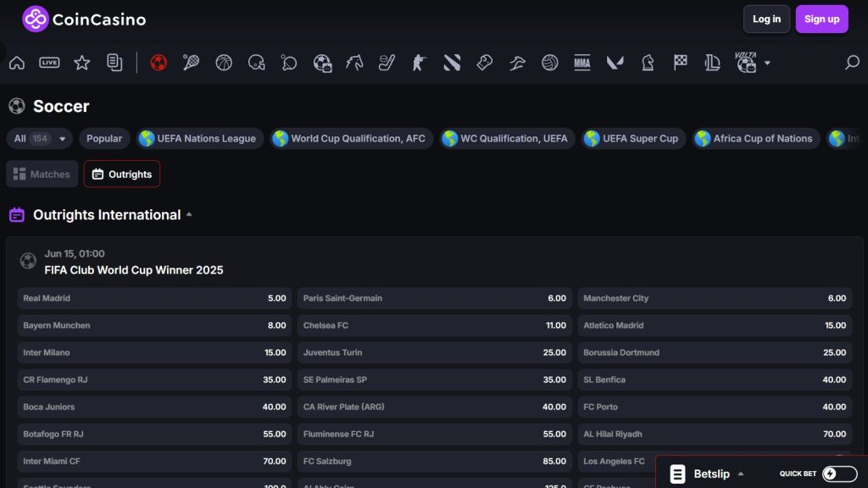Image resolution: width=868 pixels, height=488 pixels.
Task: Select the Table Tennis paddle icon
Action: click(x=289, y=63)
